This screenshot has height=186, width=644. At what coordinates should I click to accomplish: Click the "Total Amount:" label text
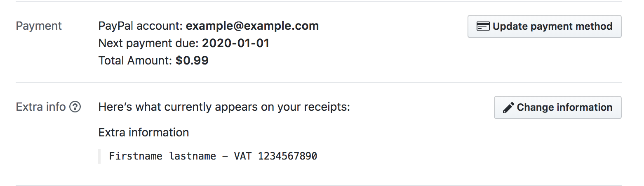(135, 61)
